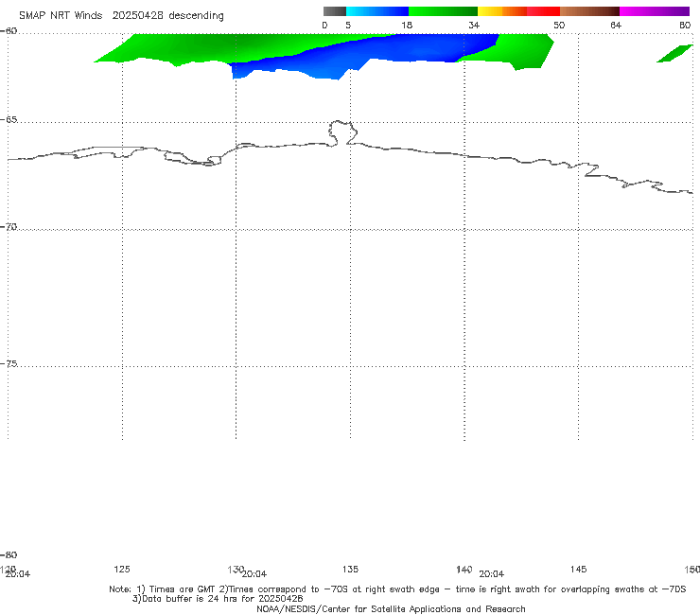Click the color bar label 5

348,25
